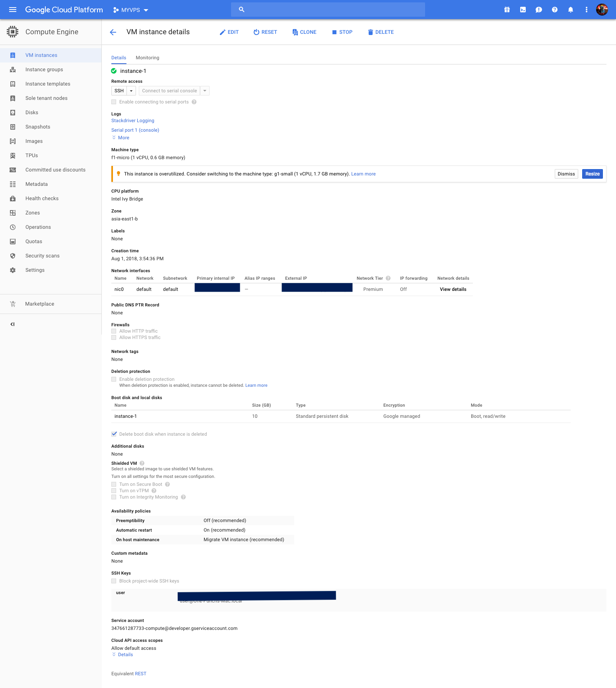This screenshot has height=688, width=616.
Task: Toggle Turn on Secure Boot checkbox
Action: coord(114,484)
